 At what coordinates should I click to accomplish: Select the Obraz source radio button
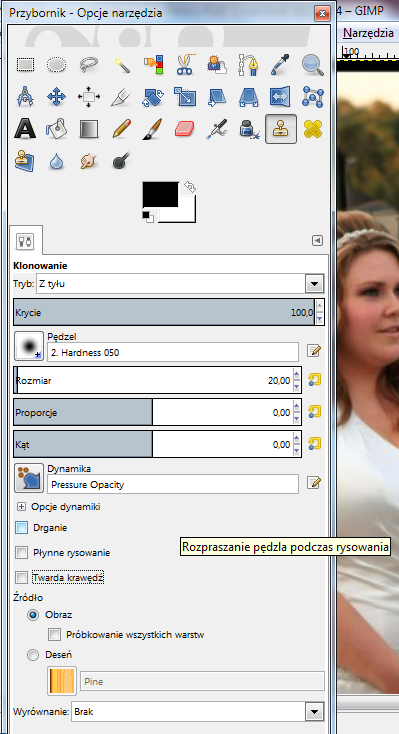(33, 615)
